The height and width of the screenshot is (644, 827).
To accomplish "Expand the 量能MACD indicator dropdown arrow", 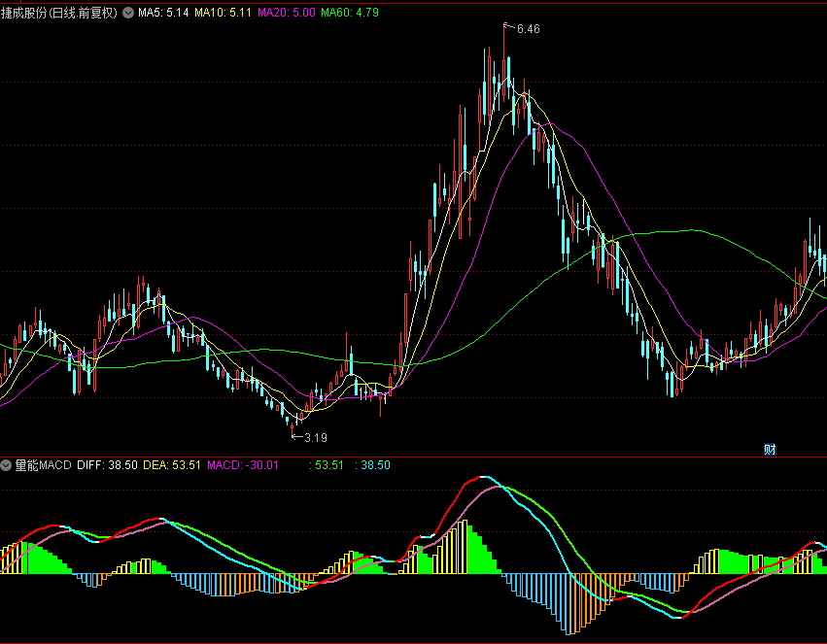I will pyautogui.click(x=7, y=465).
